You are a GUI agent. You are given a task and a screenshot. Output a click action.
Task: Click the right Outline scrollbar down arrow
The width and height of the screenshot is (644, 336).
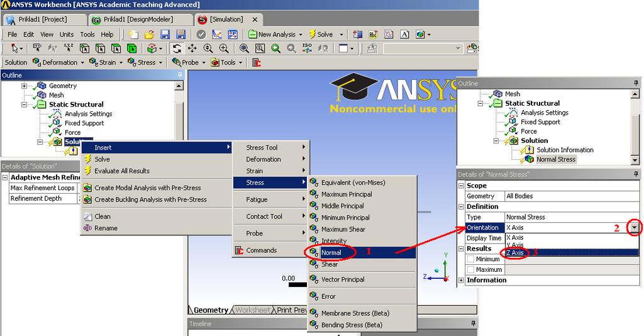(635, 160)
